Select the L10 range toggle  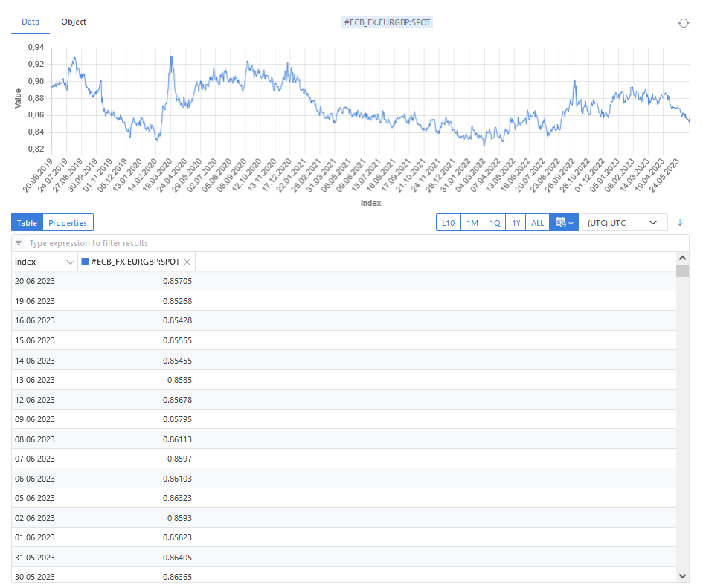point(448,223)
